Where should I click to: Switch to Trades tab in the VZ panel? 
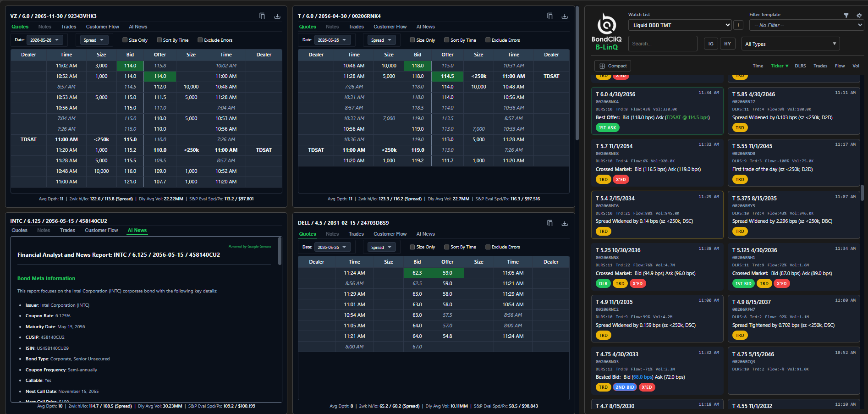[69, 27]
